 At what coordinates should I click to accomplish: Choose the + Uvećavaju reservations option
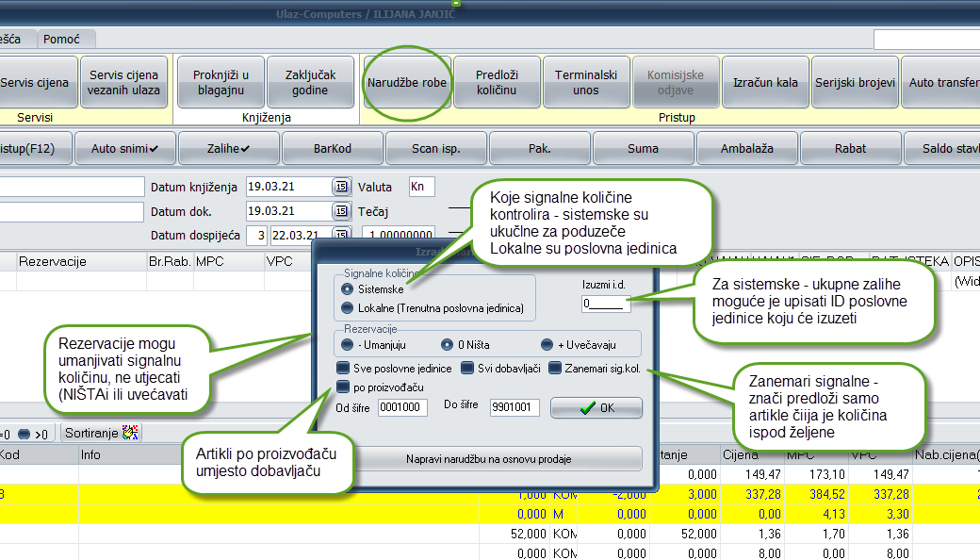(x=547, y=345)
